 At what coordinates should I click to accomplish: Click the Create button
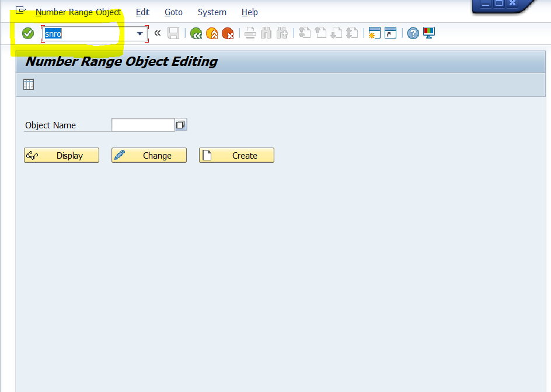(236, 155)
